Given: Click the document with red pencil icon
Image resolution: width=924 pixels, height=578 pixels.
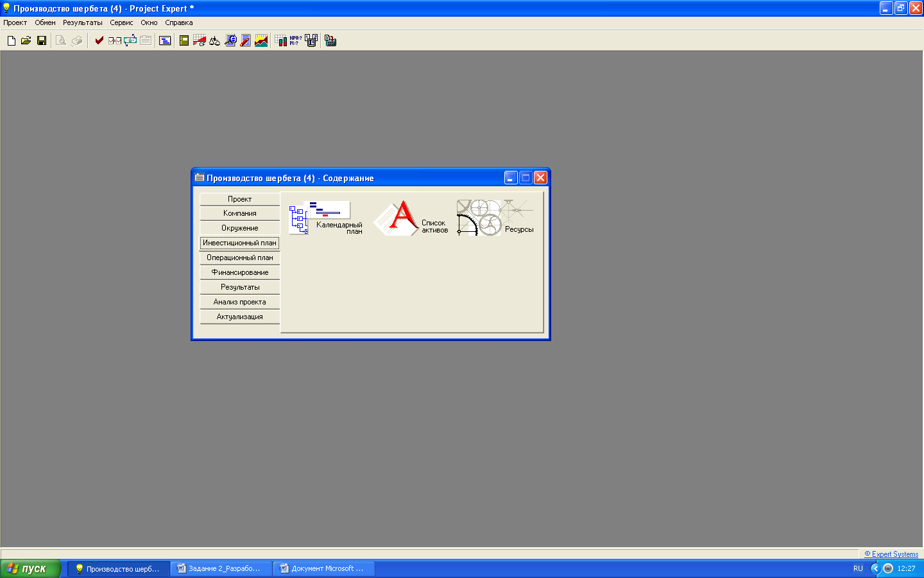Looking at the screenshot, I should click(246, 40).
